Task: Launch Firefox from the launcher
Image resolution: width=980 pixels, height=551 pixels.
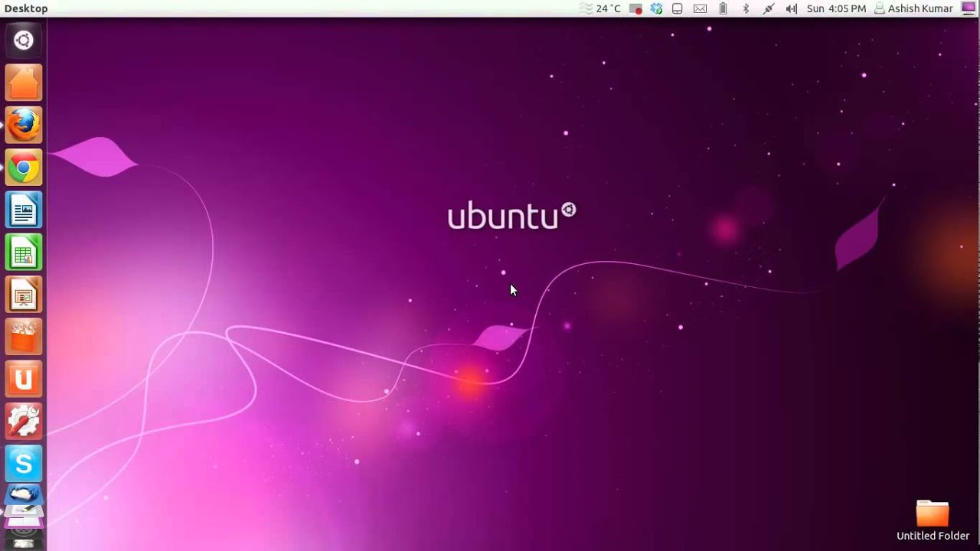Action: coord(24,125)
